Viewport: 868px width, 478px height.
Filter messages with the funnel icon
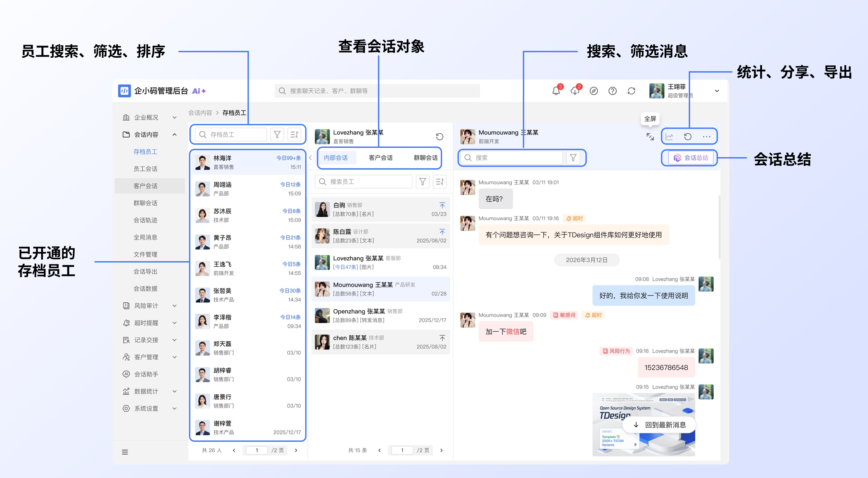(573, 158)
